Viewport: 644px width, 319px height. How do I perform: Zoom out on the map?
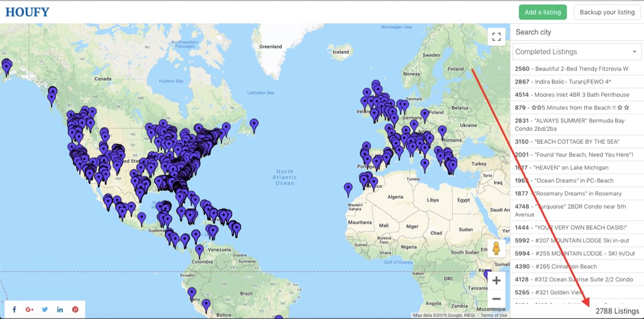click(496, 299)
